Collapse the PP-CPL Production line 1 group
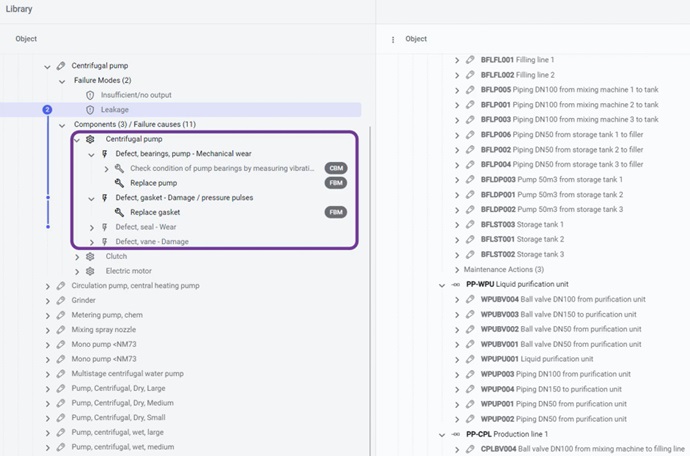The height and width of the screenshot is (456, 690). pyautogui.click(x=441, y=435)
